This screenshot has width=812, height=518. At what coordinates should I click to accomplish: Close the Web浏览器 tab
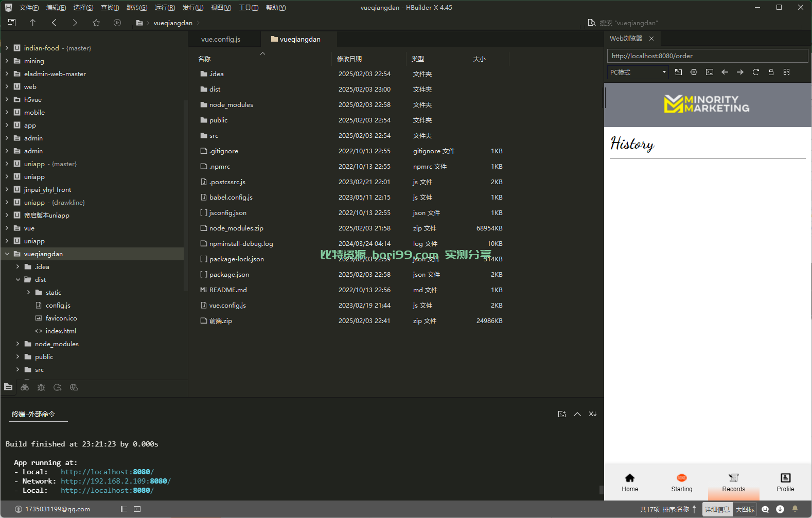(x=651, y=39)
